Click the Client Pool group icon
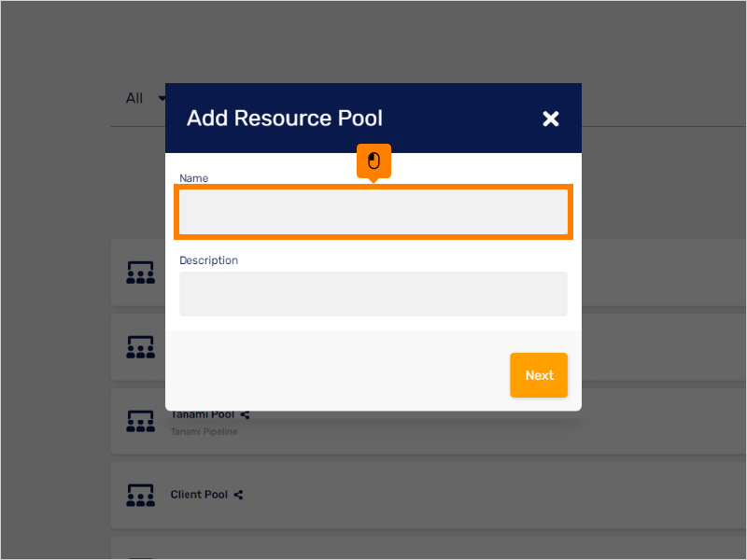This screenshot has height=560, width=747. pos(140,495)
